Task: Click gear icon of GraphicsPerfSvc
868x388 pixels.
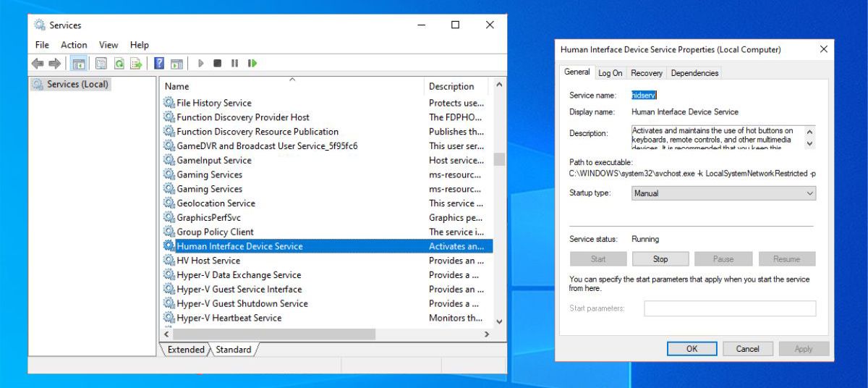Action: coord(169,217)
